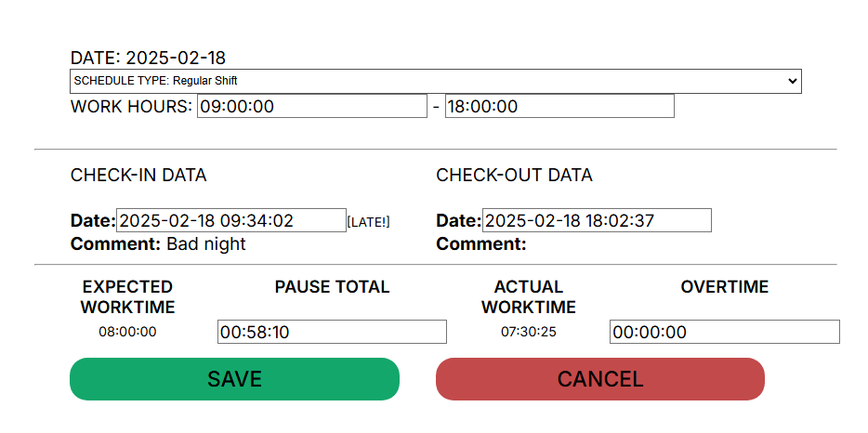This screenshot has width=868, height=433.
Task: Click the PAUSE TOTAL column heading
Action: point(332,287)
